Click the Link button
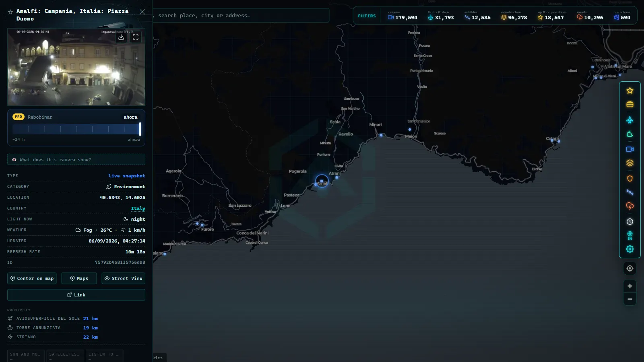644x362 pixels. coord(76,295)
